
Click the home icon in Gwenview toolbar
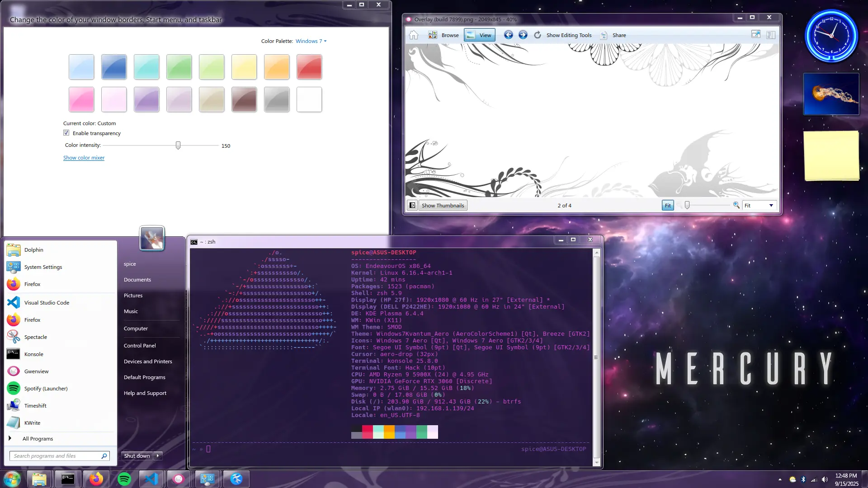click(414, 35)
